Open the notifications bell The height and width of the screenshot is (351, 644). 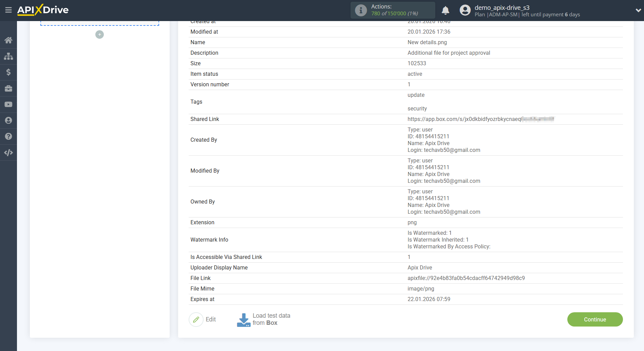point(446,10)
